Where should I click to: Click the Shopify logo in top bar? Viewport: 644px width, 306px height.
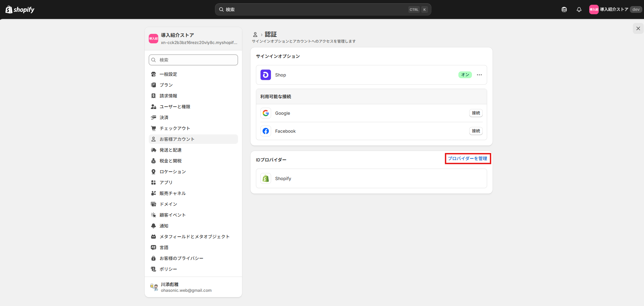click(x=20, y=9)
